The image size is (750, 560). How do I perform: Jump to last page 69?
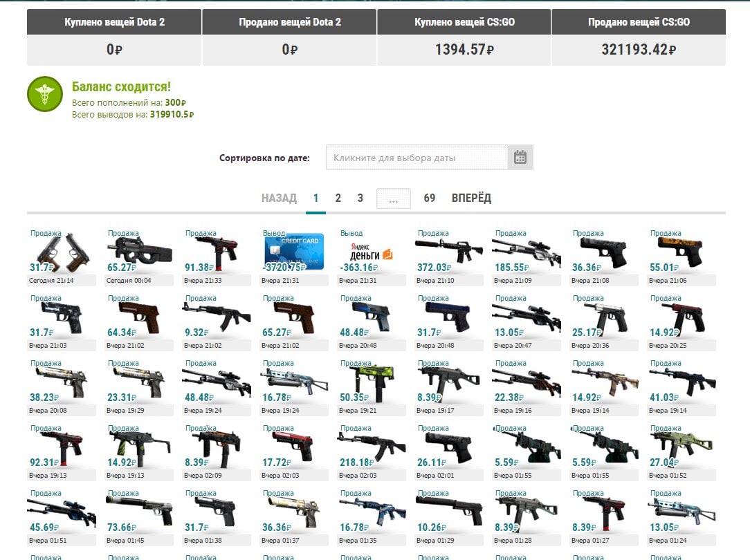click(430, 198)
